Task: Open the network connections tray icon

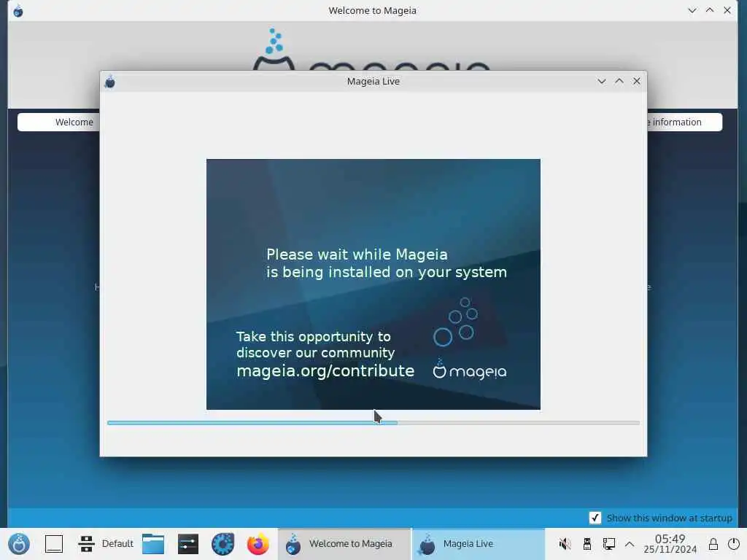Action: [x=609, y=544]
